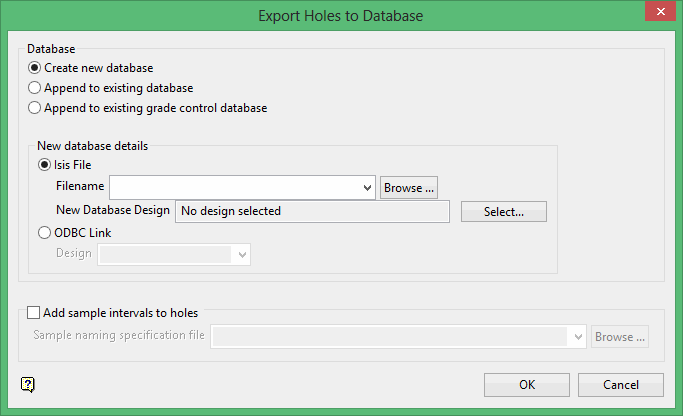
Task: Expand the Filename dropdown arrow
Action: click(366, 187)
